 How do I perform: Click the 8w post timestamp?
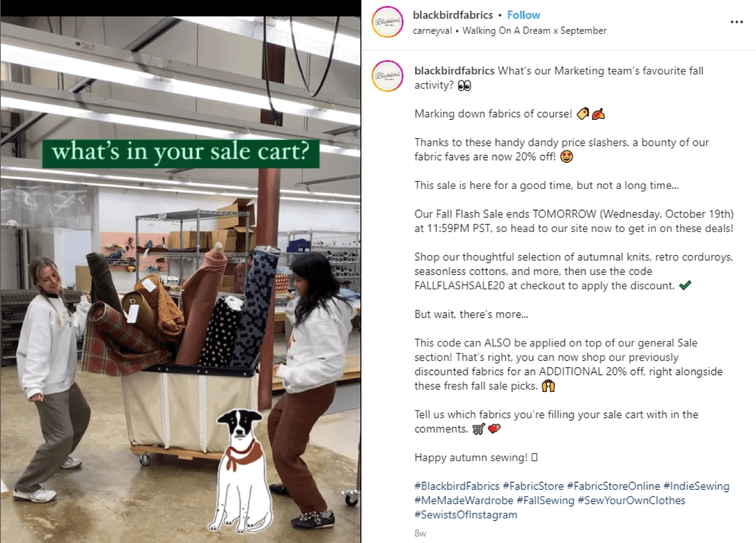point(419,533)
